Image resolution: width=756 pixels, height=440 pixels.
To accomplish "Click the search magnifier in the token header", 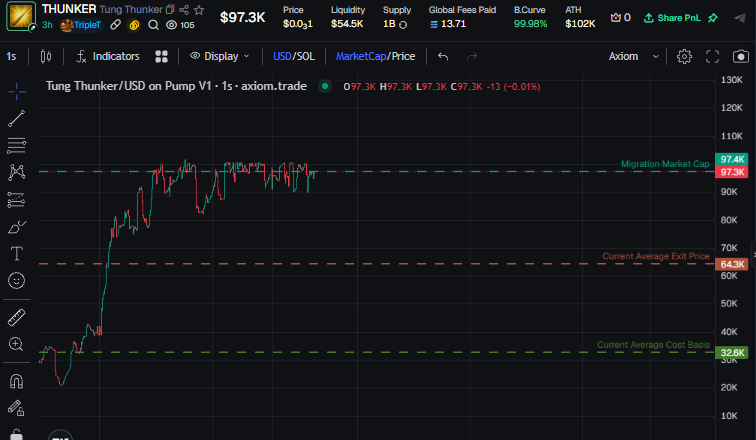I will point(153,25).
